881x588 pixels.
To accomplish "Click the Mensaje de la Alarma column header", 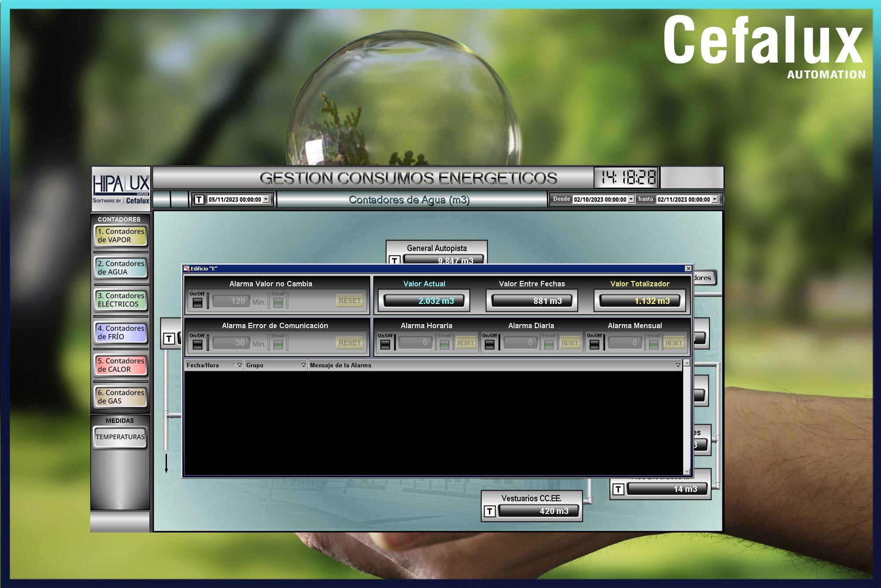I will coord(495,365).
